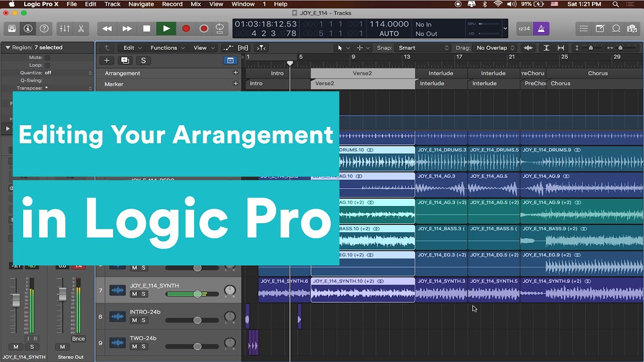Collapse the Region inspector disclosure triangle

point(8,47)
